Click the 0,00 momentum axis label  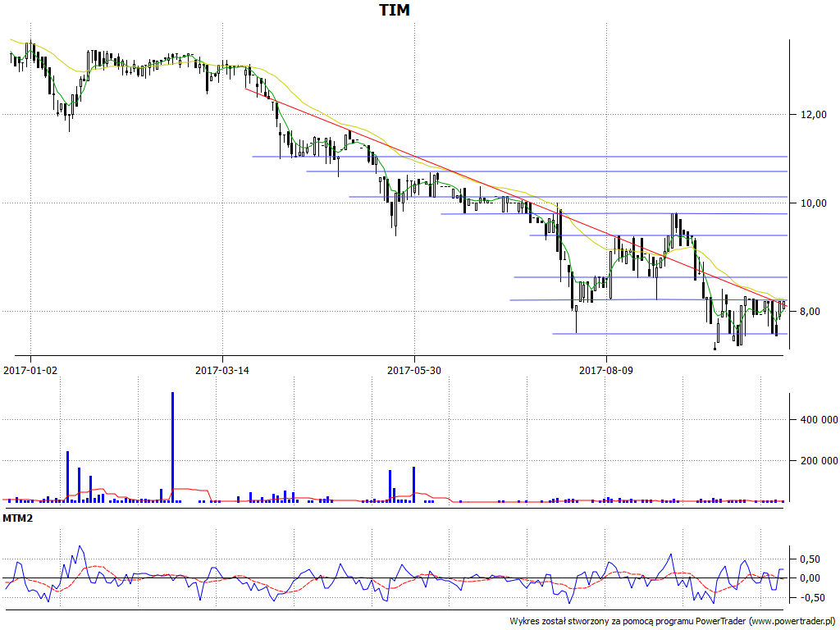click(x=810, y=578)
